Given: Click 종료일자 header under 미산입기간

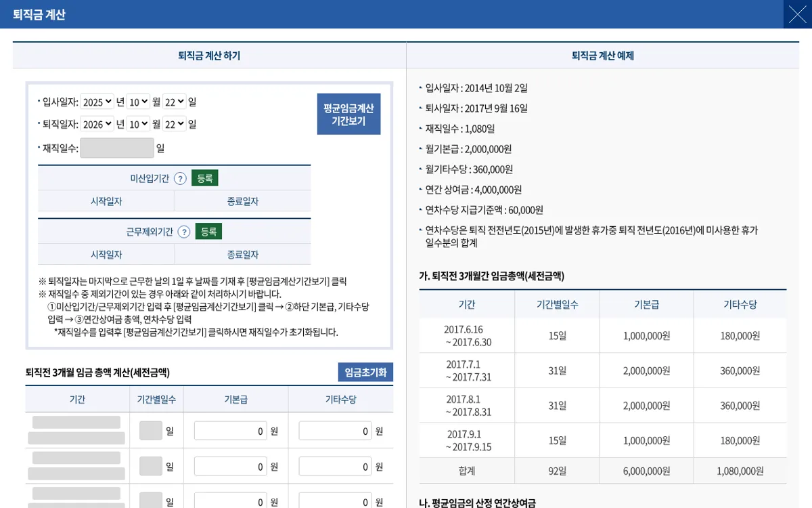Looking at the screenshot, I should point(243,201).
